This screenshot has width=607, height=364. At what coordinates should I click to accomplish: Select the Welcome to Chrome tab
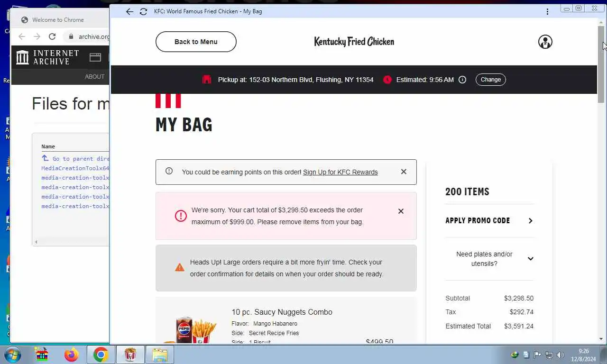[58, 20]
